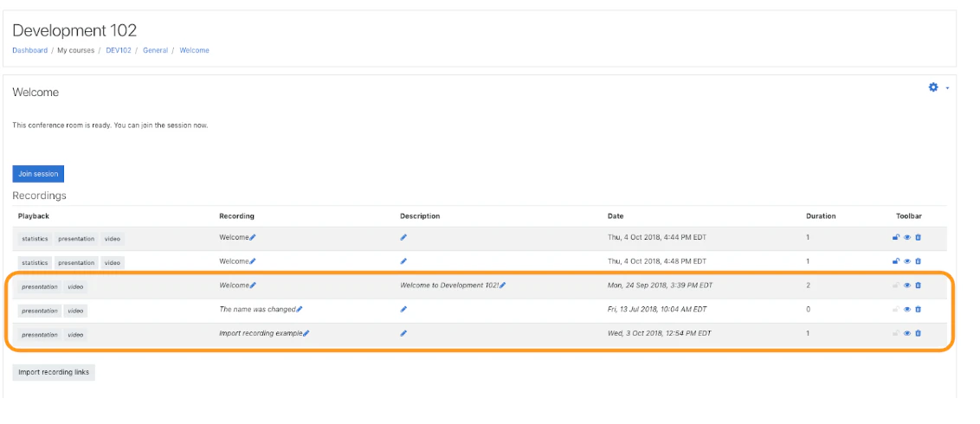Open video playback for the 4:48 PM recording
This screenshot has height=424, width=980.
113,263
